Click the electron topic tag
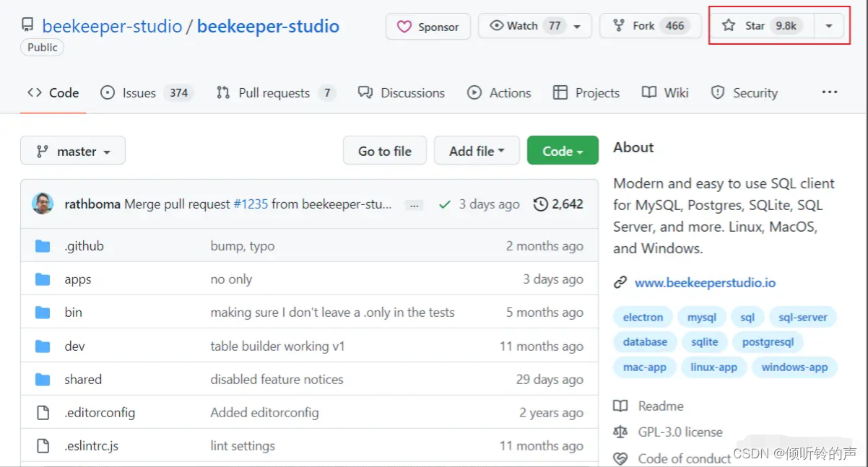This screenshot has width=868, height=467. (x=643, y=317)
